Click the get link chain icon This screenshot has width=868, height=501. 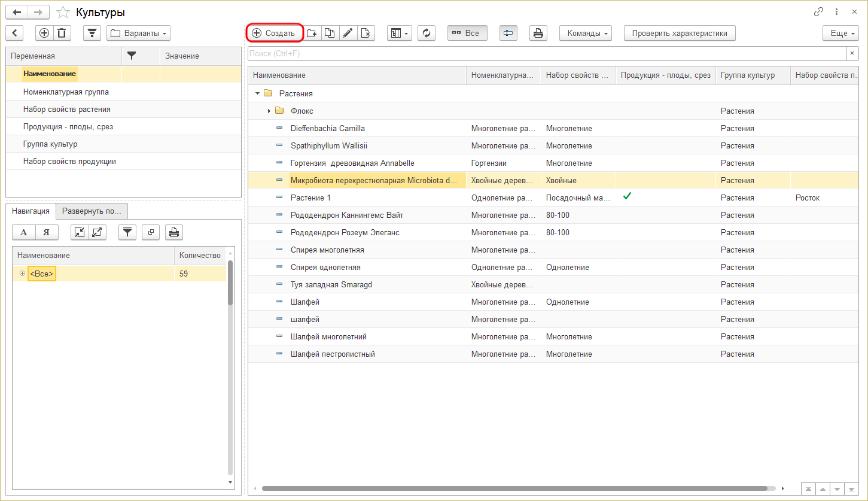(x=818, y=12)
